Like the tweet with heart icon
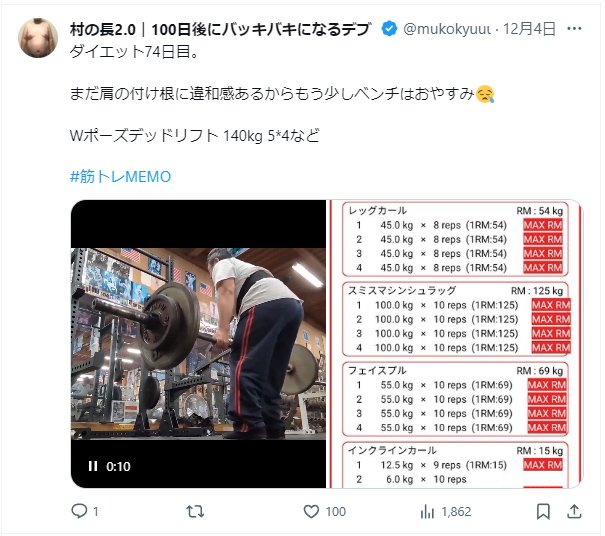Image resolution: width=605 pixels, height=536 pixels. coord(311,512)
